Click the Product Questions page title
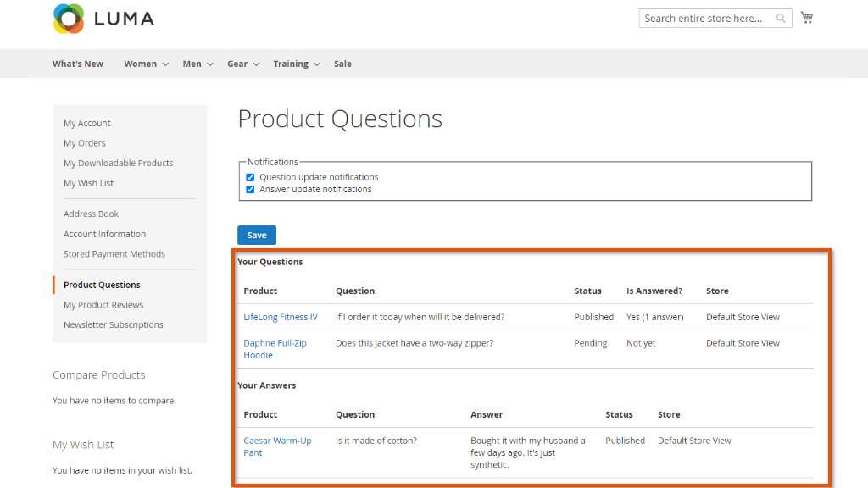This screenshot has width=868, height=488. coord(341,119)
